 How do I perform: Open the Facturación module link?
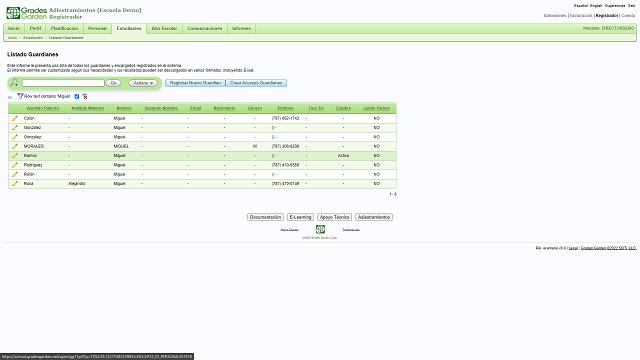point(581,16)
